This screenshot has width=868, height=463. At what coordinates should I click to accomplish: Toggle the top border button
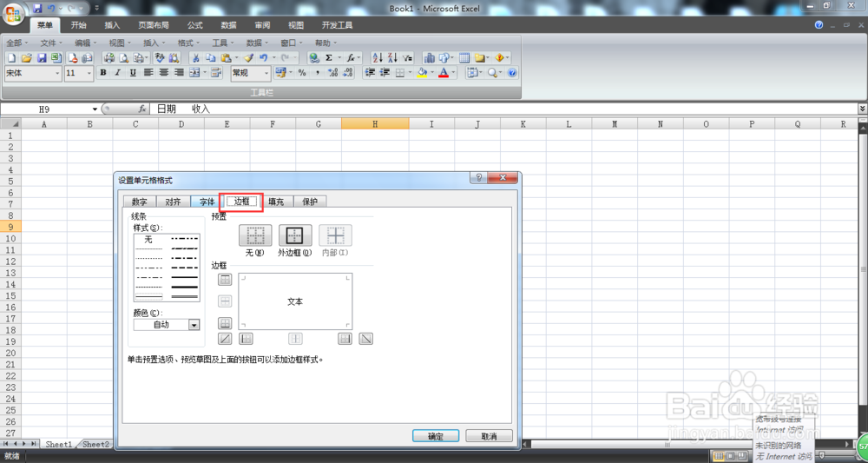[225, 280]
